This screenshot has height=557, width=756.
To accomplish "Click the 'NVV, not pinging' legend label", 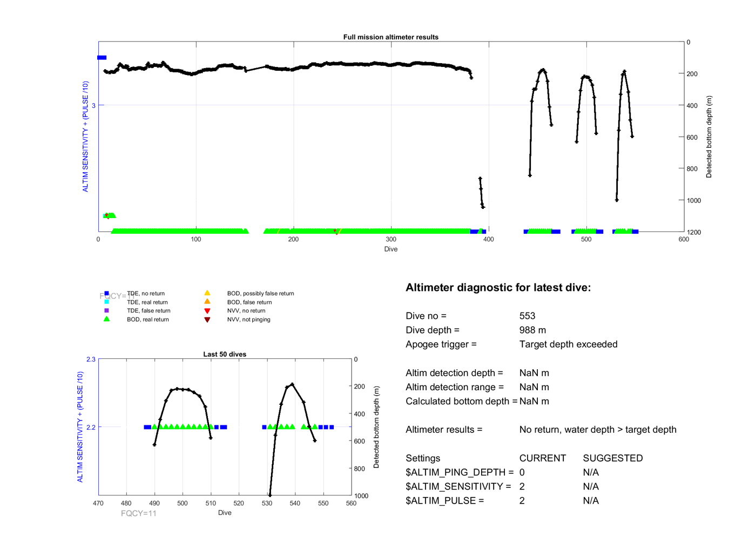I will pyautogui.click(x=248, y=320).
